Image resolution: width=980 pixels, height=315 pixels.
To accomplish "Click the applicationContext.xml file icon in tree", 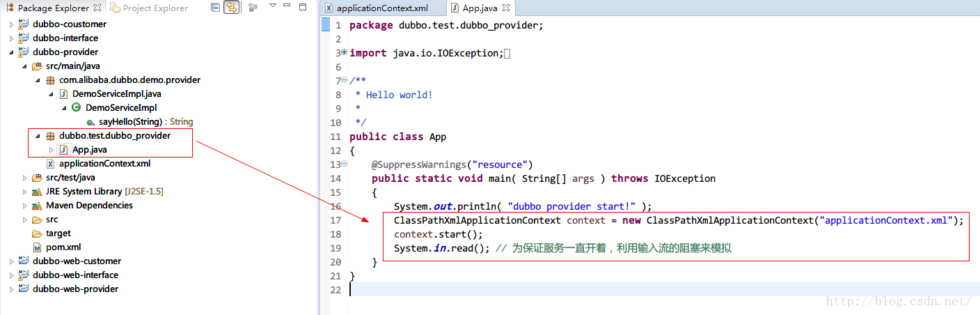I will pyautogui.click(x=50, y=164).
